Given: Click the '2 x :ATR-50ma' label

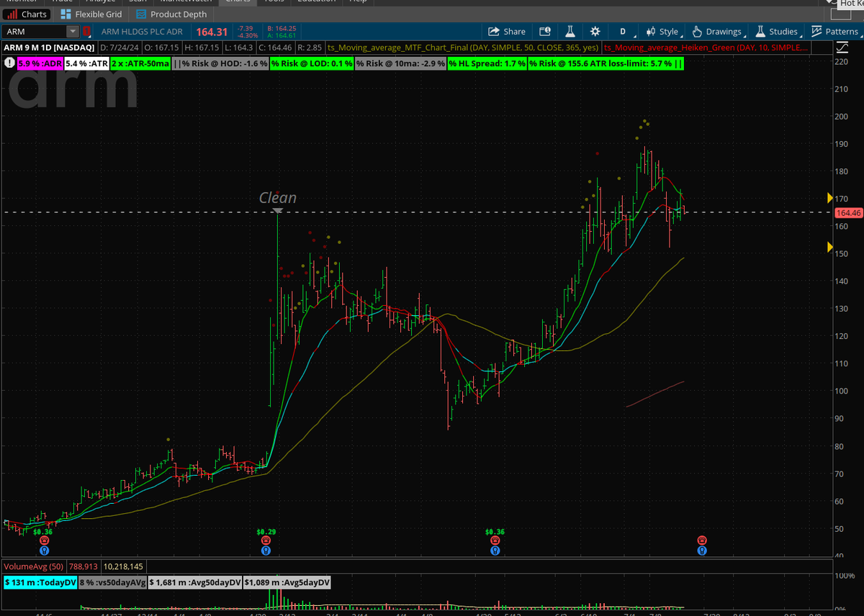Looking at the screenshot, I should click(x=141, y=63).
